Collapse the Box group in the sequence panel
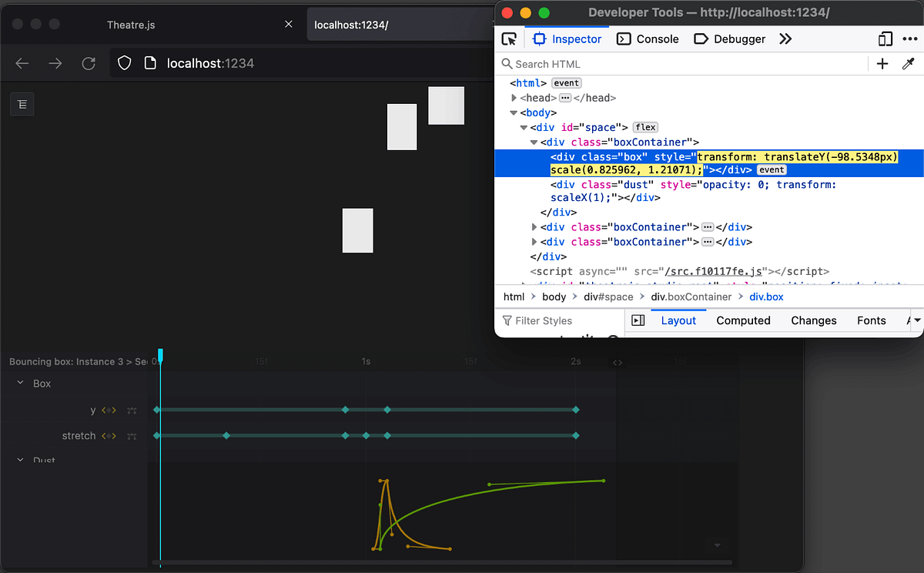Image resolution: width=924 pixels, height=573 pixels. [x=20, y=383]
